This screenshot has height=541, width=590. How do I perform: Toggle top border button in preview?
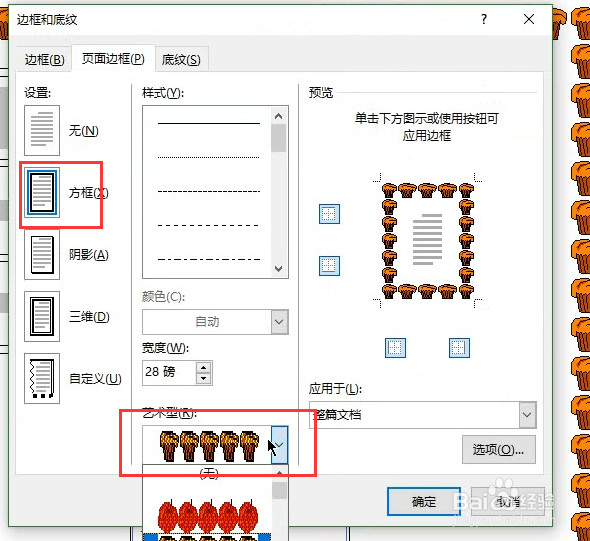[x=329, y=214]
